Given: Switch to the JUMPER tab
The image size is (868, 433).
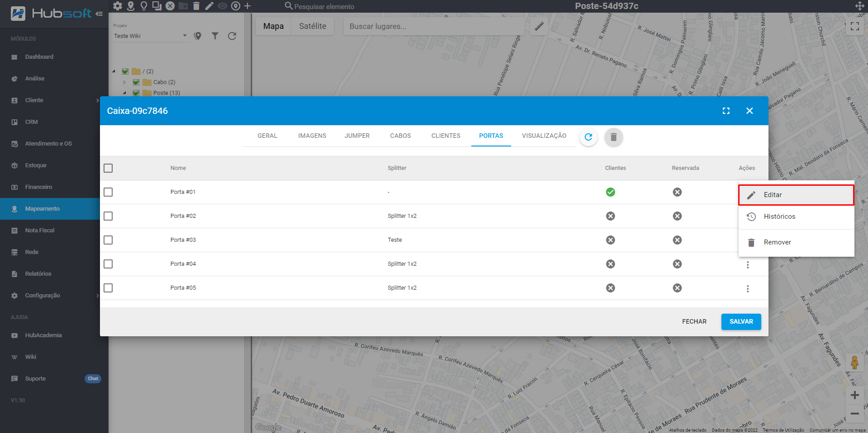Looking at the screenshot, I should pos(357,136).
